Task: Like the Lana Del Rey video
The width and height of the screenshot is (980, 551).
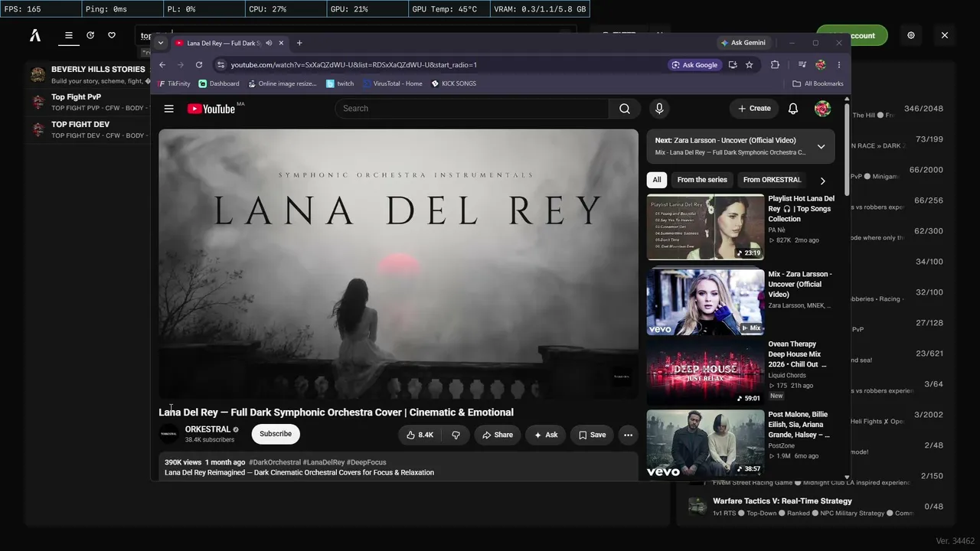Action: pos(420,435)
